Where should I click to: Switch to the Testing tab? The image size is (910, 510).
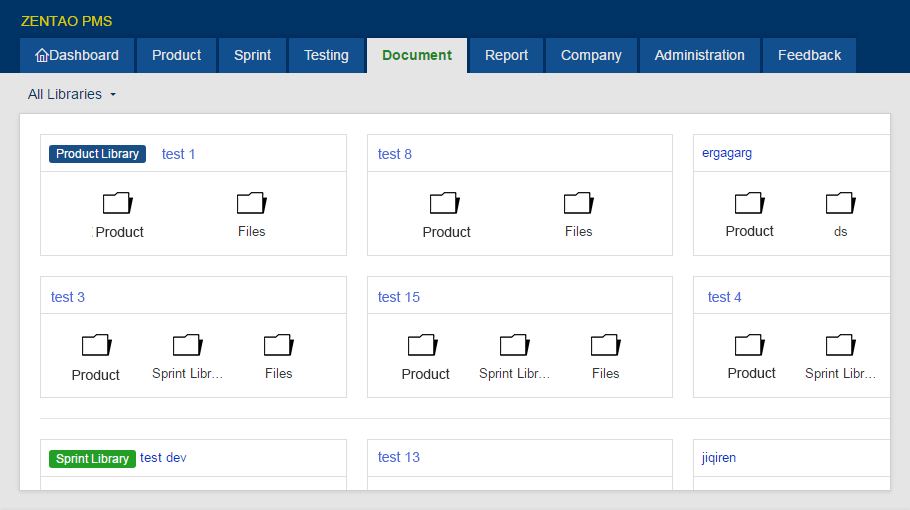(326, 56)
